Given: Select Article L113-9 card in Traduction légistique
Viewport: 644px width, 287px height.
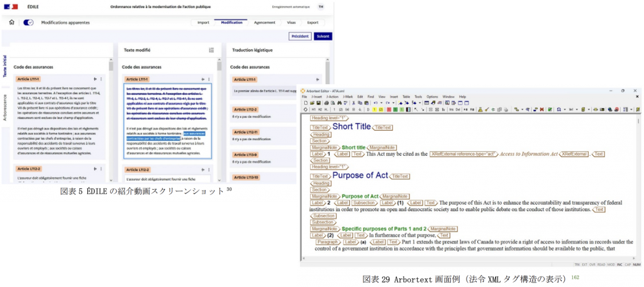Looking at the screenshot, I should point(263,158).
